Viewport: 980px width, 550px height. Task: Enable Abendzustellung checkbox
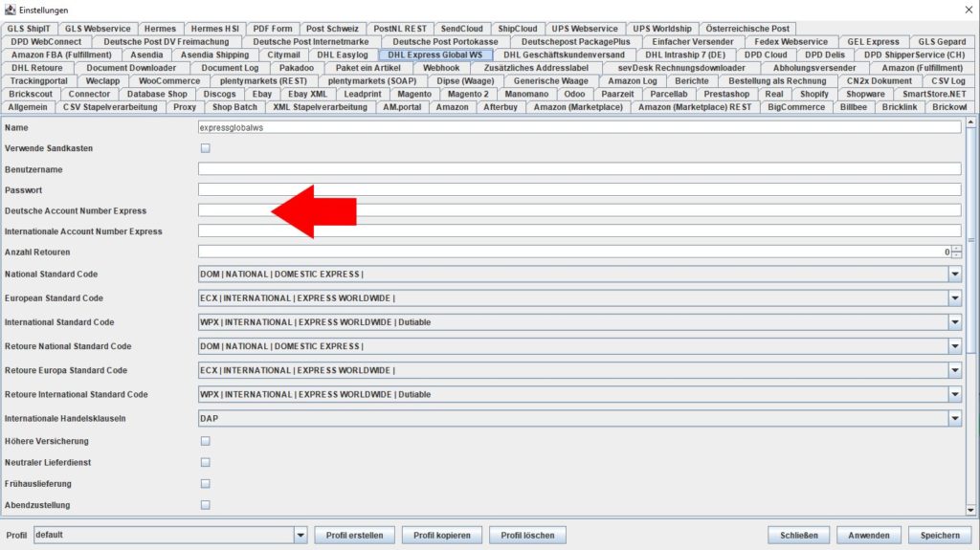tap(205, 505)
